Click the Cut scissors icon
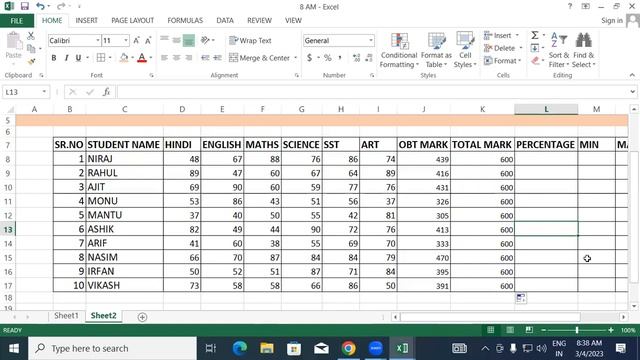This screenshot has height=360, width=640. point(31,36)
